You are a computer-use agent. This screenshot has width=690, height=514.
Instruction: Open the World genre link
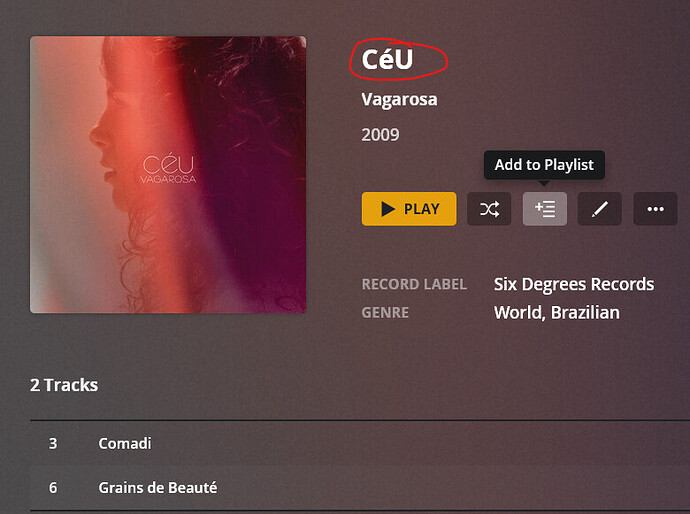click(519, 313)
